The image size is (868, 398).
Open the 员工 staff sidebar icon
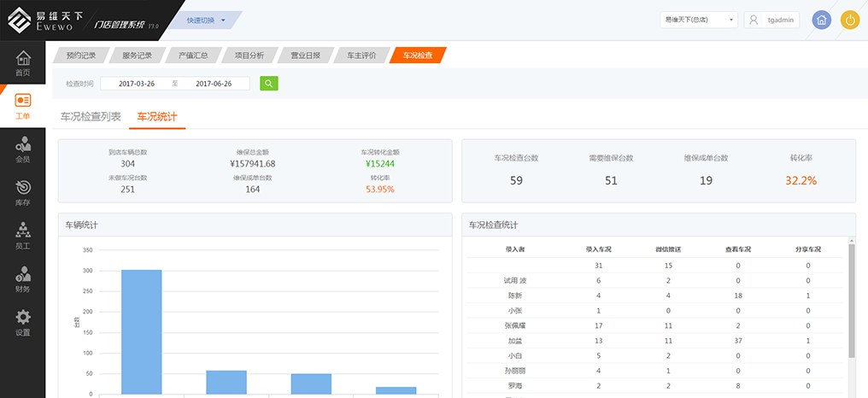tap(23, 235)
